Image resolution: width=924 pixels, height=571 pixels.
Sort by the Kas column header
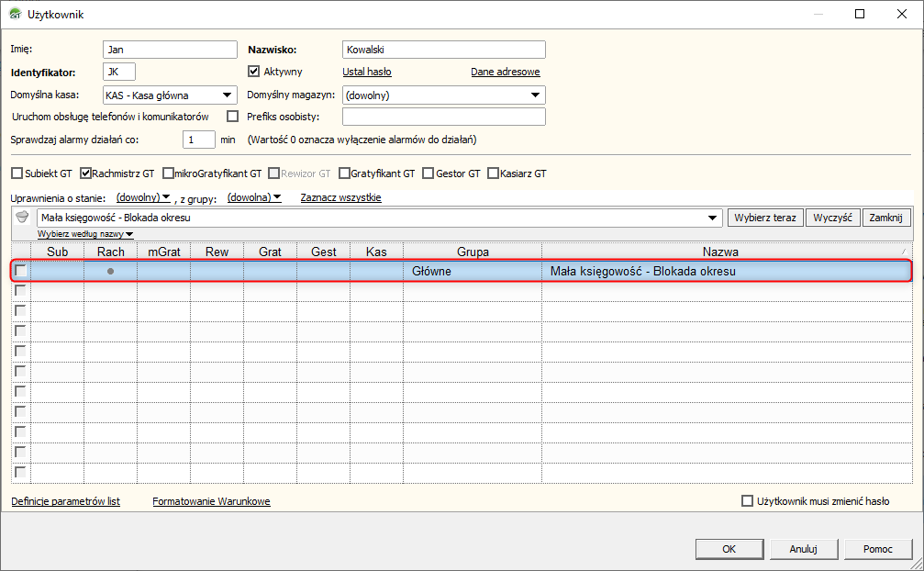(x=376, y=252)
